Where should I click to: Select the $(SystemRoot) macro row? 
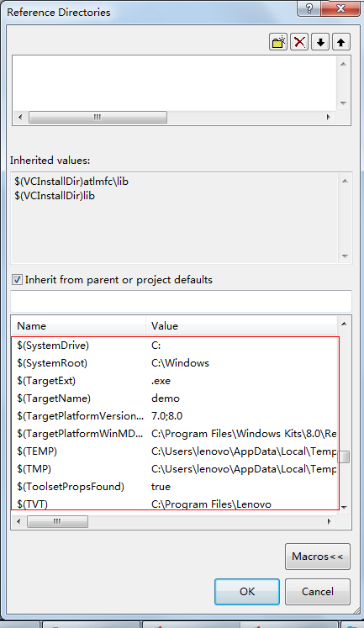(175, 363)
